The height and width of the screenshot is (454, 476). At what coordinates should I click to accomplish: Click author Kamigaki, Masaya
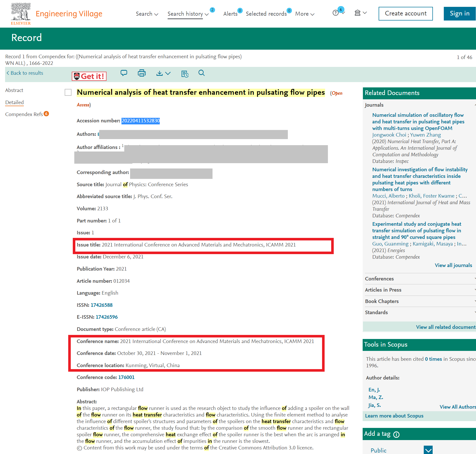[x=433, y=244]
